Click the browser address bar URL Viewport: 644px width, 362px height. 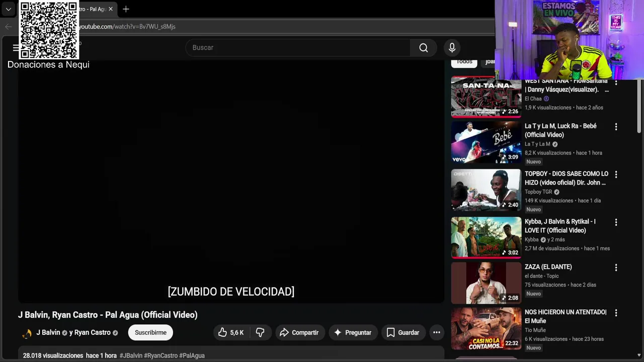point(127,26)
